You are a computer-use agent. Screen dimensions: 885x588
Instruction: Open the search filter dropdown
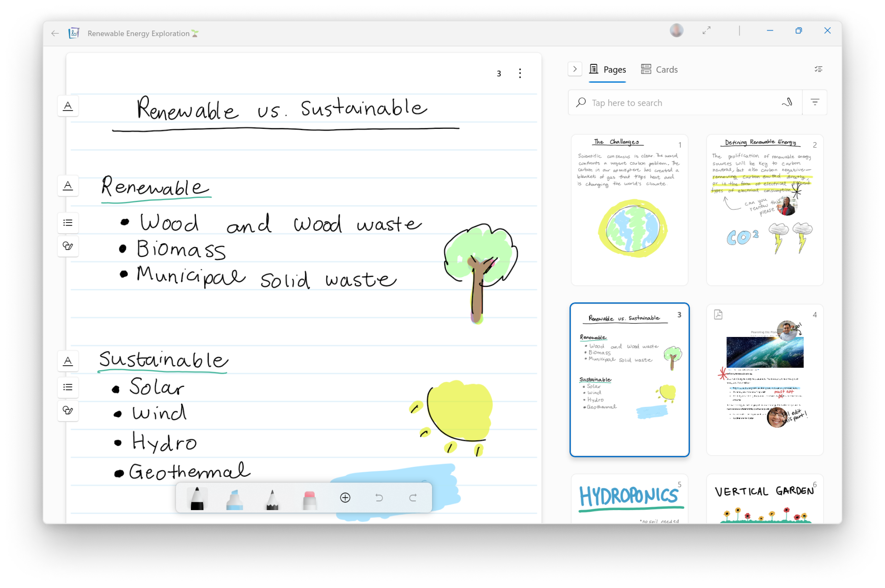point(814,102)
